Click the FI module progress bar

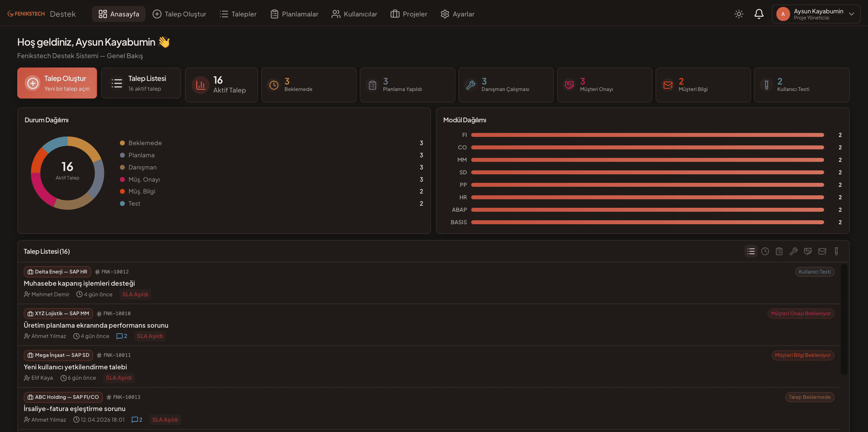[x=647, y=135]
